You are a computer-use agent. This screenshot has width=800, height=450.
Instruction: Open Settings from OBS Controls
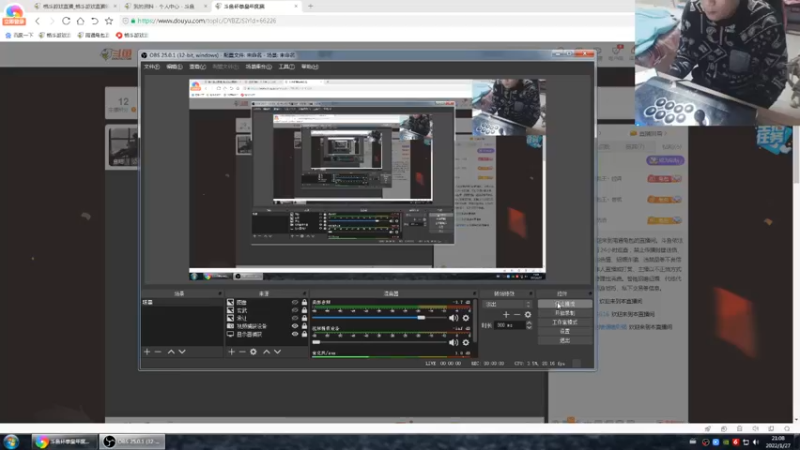tap(565, 332)
